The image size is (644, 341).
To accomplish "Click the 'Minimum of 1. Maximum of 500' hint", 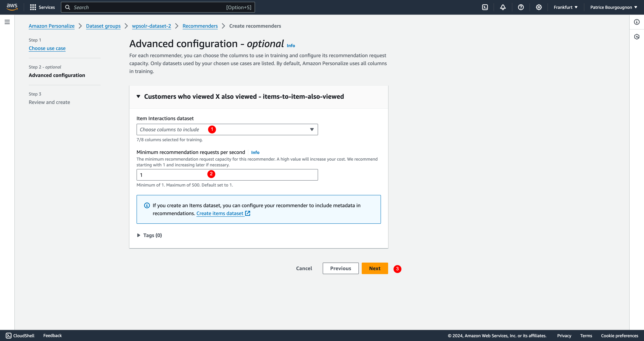I will (x=185, y=185).
